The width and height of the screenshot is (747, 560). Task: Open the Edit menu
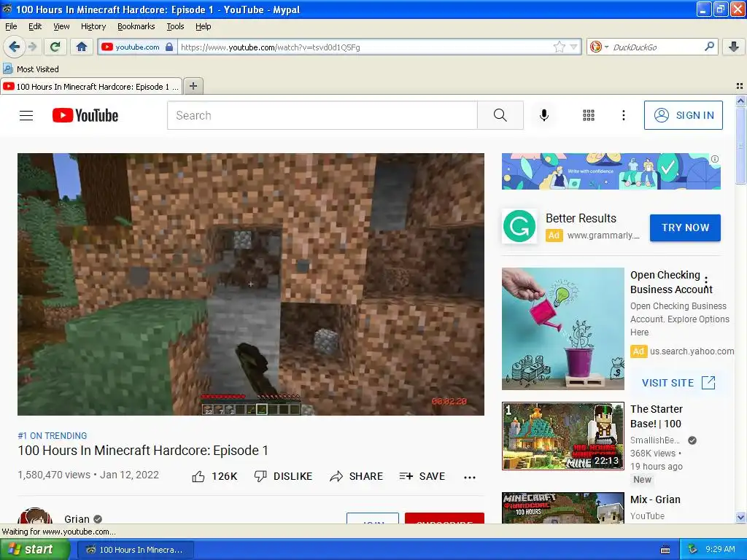(35, 26)
